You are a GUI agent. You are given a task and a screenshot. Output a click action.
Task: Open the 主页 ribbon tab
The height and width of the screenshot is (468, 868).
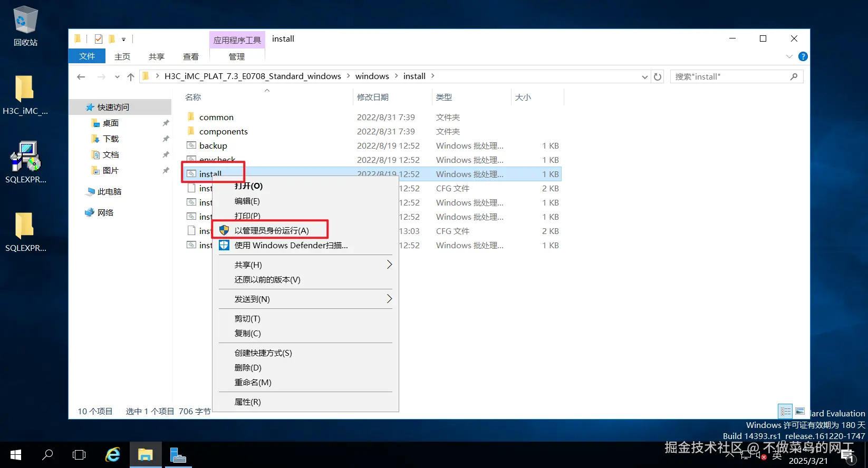pos(122,56)
